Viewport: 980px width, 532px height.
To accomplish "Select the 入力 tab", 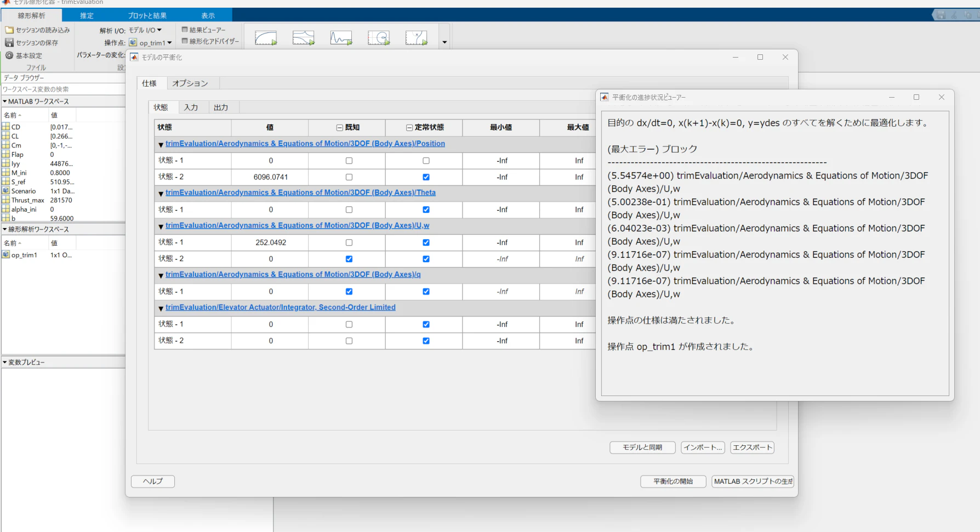I will 192,107.
